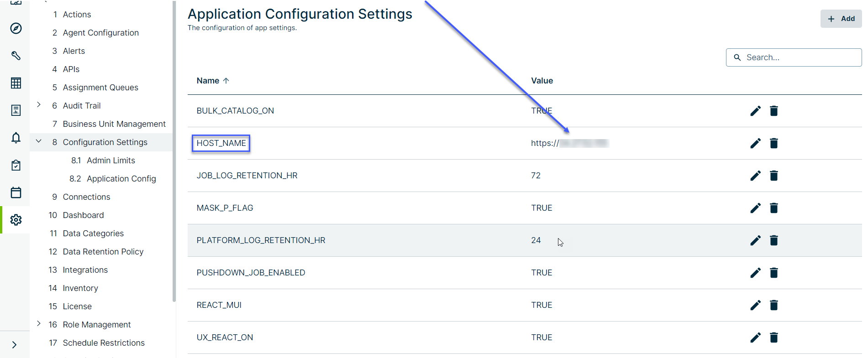Click the Add button
The height and width of the screenshot is (358, 868).
[x=841, y=19]
